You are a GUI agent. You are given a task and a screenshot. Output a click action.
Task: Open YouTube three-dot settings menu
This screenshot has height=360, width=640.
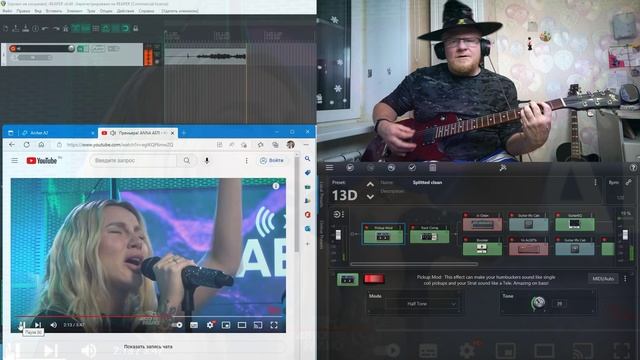pos(246,160)
